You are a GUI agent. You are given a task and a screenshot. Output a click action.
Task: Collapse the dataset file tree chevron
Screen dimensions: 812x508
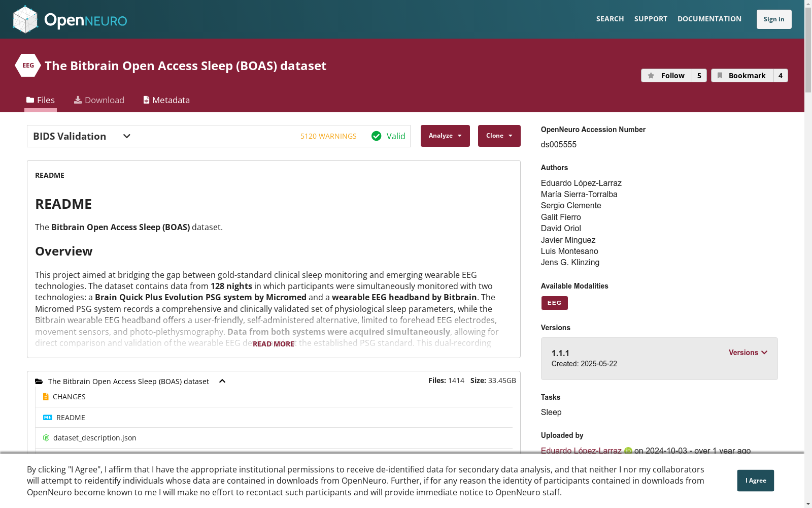[222, 382]
